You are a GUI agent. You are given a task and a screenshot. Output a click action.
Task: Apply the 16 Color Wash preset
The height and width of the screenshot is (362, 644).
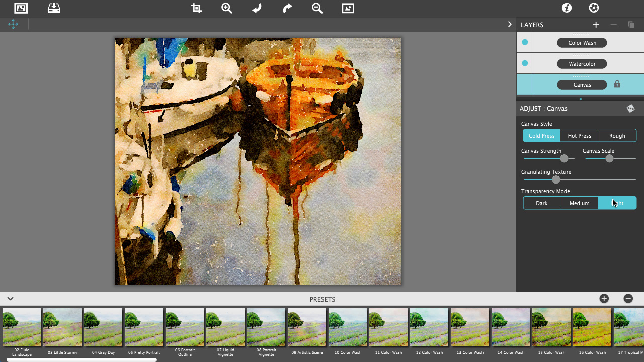click(x=592, y=327)
